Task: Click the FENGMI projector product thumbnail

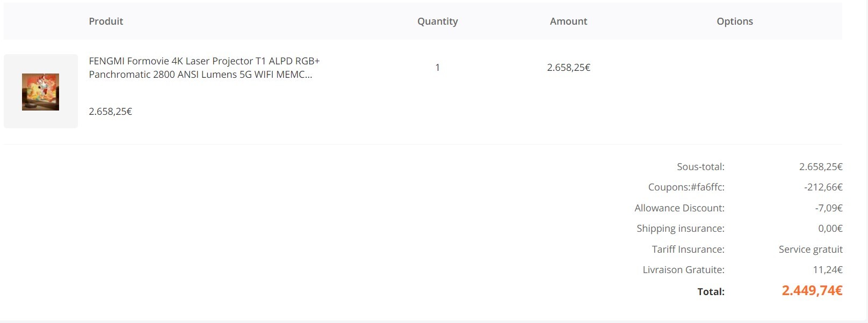Action: point(40,92)
